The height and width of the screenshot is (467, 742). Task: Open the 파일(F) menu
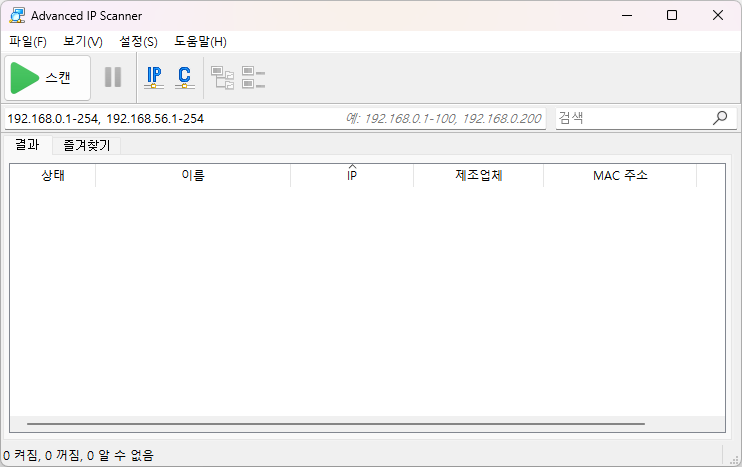click(x=28, y=42)
